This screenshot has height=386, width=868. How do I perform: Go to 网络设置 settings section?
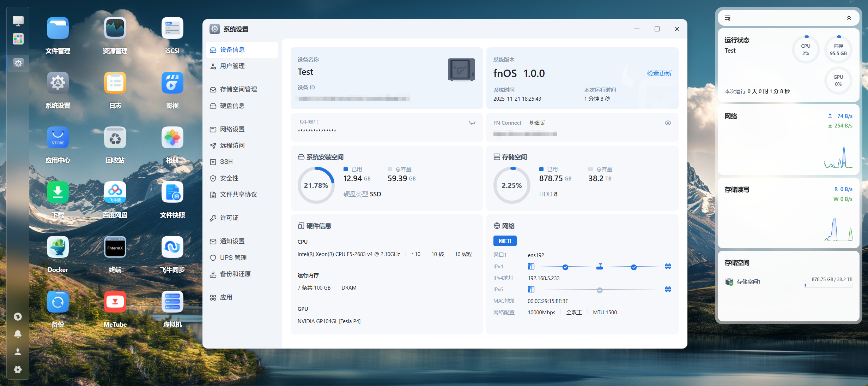[x=232, y=129]
